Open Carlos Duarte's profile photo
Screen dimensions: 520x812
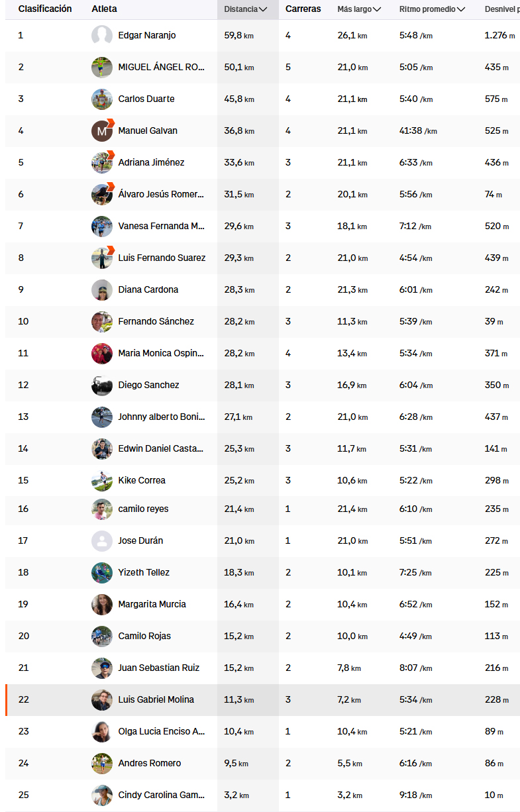click(102, 99)
